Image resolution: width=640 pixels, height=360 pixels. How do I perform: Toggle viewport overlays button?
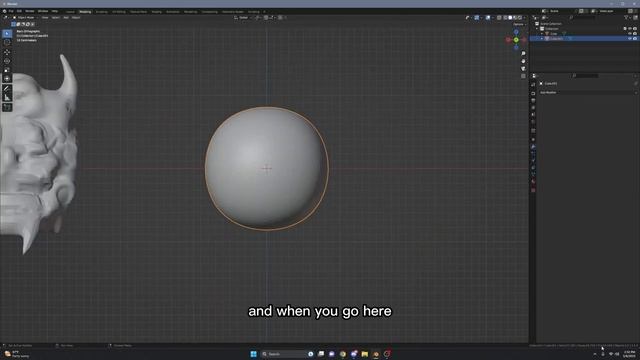[x=488, y=18]
